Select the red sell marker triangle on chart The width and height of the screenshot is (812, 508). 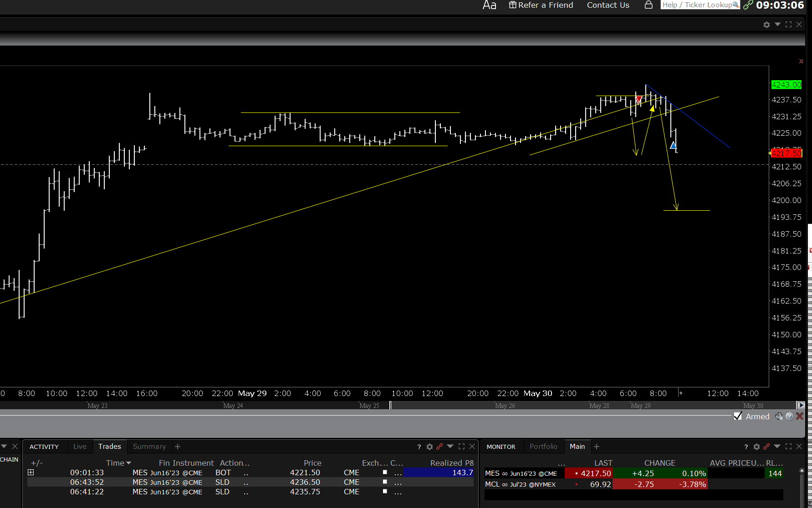[x=638, y=99]
